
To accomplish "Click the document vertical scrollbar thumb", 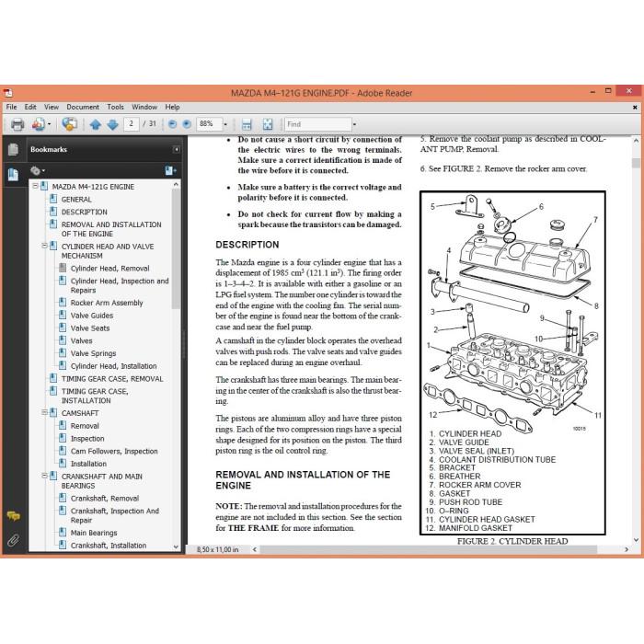I will (636, 163).
